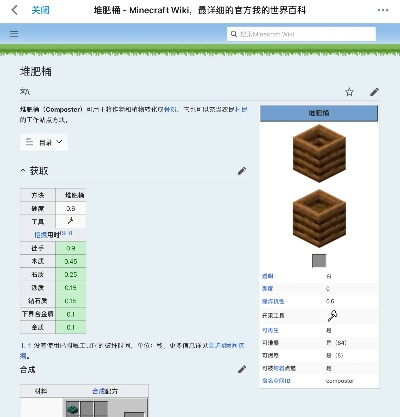Select the 徒手 0.9 cell
This screenshot has height=417, width=400.
(x=71, y=248)
